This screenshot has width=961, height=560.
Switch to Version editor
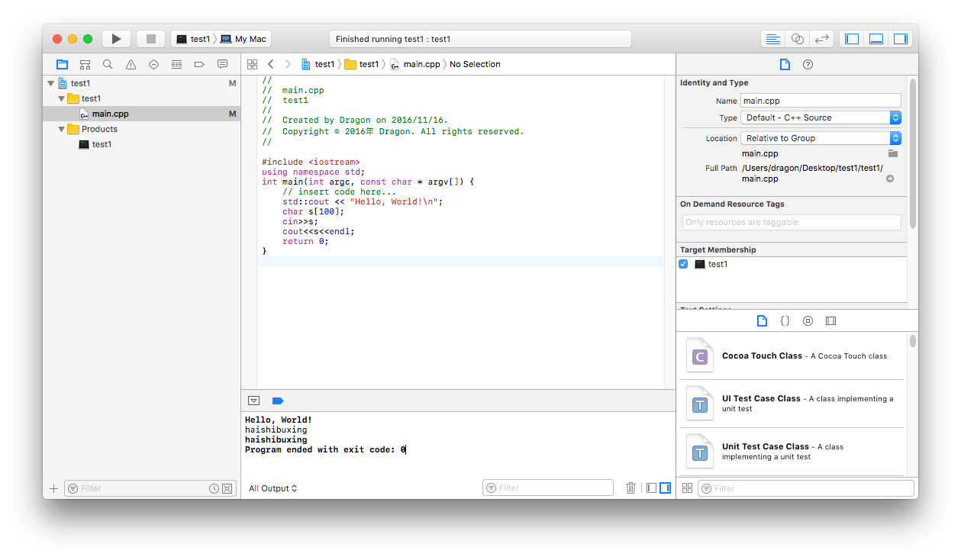[821, 39]
